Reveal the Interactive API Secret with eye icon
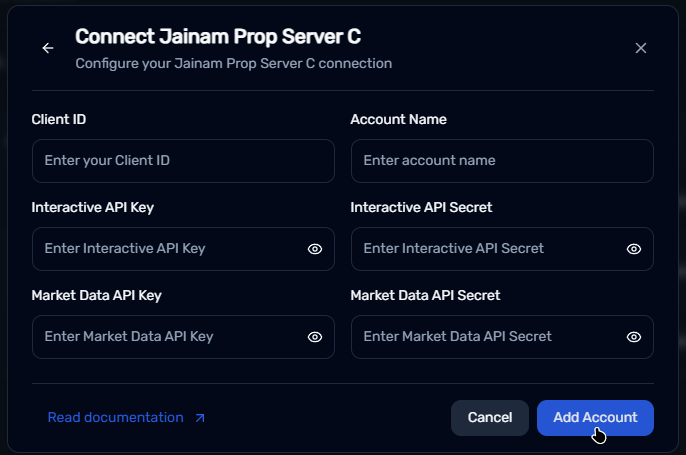The width and height of the screenshot is (686, 455). [633, 249]
